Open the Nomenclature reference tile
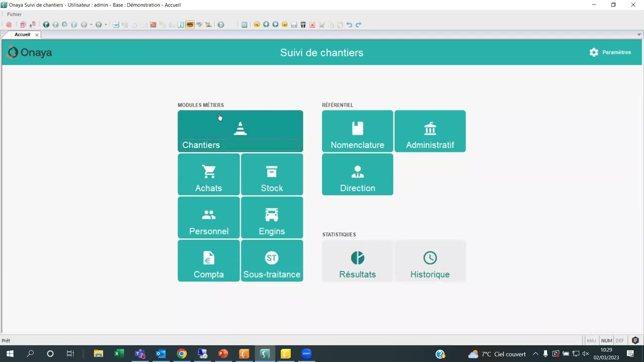The height and width of the screenshot is (362, 644). tap(357, 131)
